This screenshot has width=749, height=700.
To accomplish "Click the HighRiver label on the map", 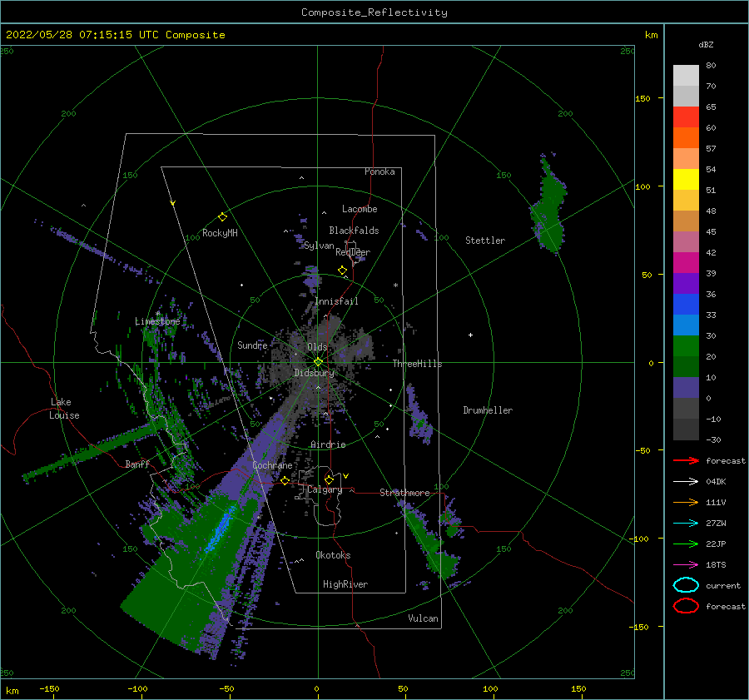I will [345, 584].
